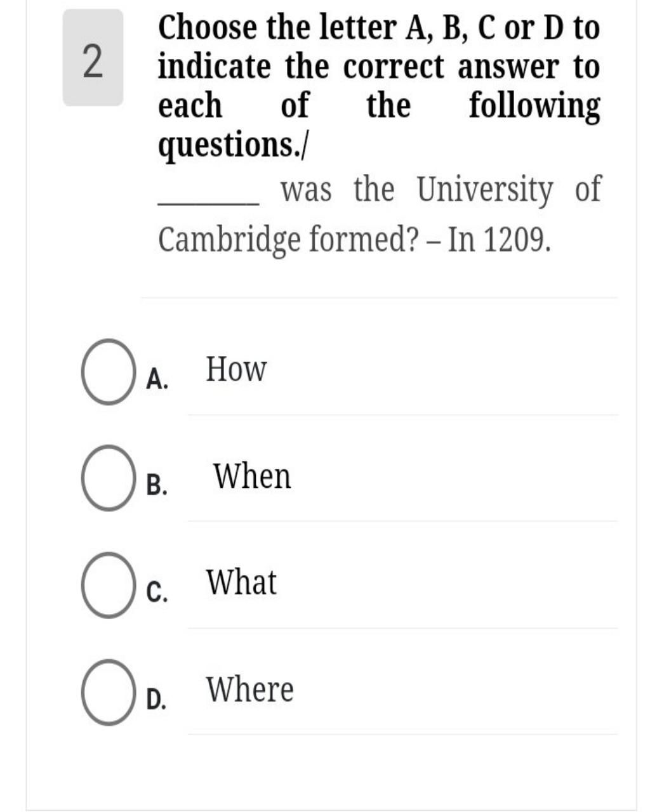Image resolution: width=650 pixels, height=812 pixels.
Task: Click the 'When' answer text
Action: [252, 476]
